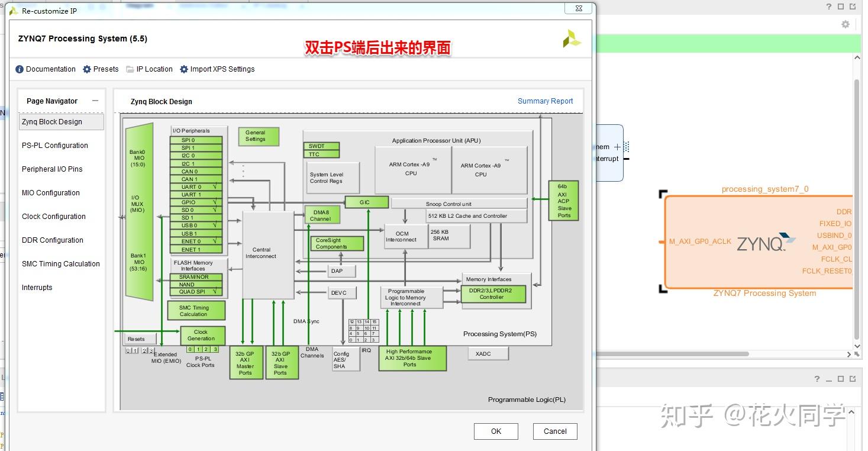Select the Clock Generation block
The width and height of the screenshot is (868, 451).
(202, 334)
